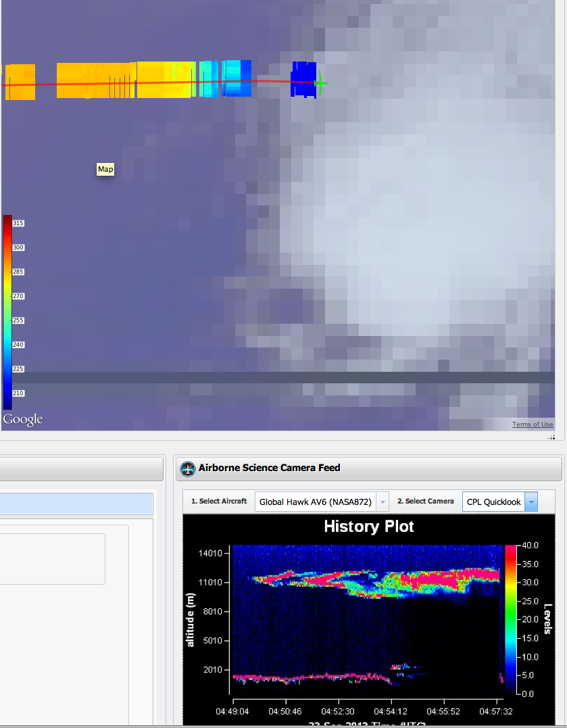The height and width of the screenshot is (728, 567).
Task: Click the CPL Quicklook camera selection text
Action: coord(493,502)
